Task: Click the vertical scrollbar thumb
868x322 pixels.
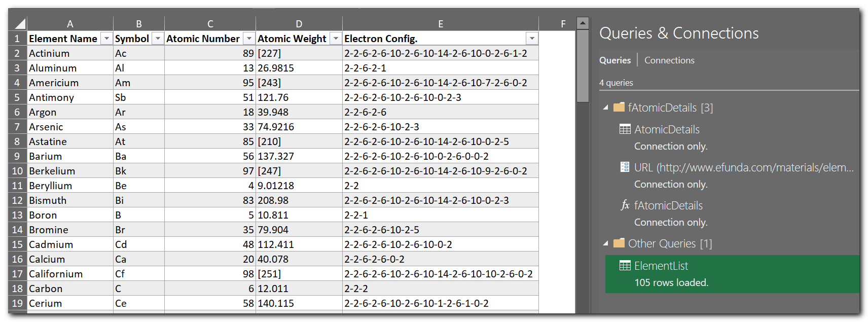Action: 583,66
